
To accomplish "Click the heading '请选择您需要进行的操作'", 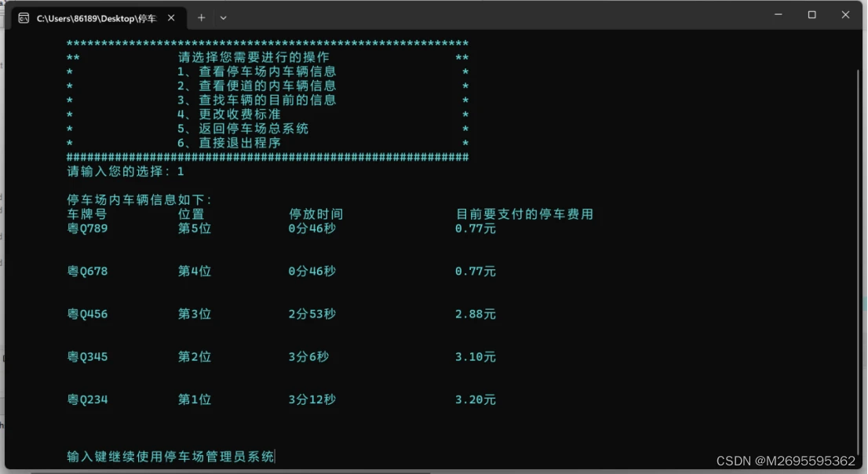I will pos(253,57).
